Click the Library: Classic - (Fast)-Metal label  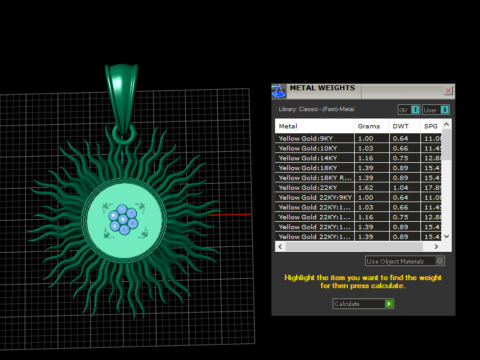pos(316,109)
